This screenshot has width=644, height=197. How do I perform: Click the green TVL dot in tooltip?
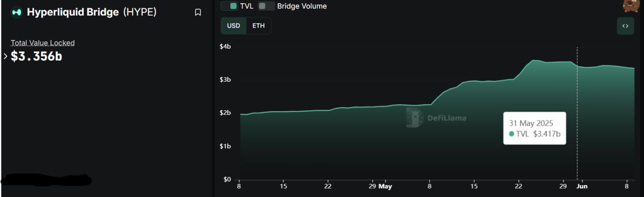[x=512, y=134]
